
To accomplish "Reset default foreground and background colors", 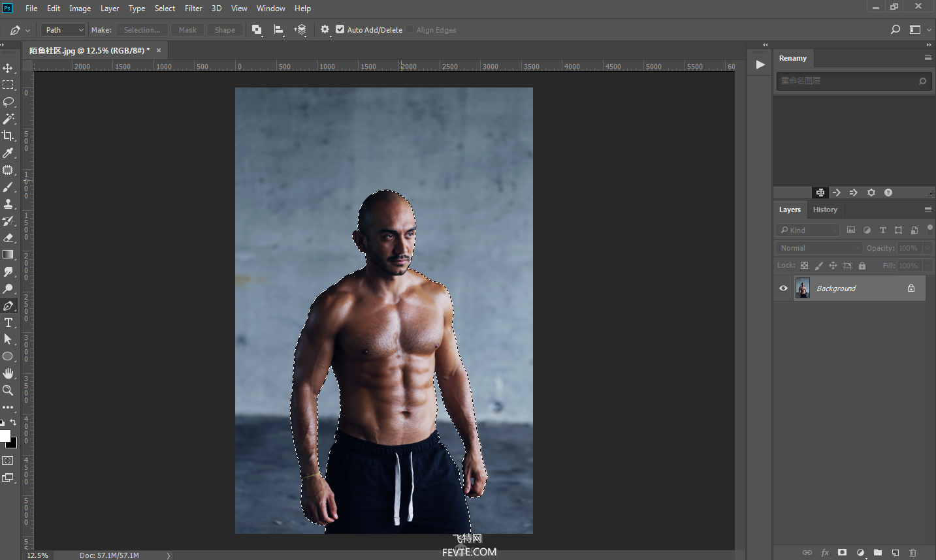I will click(3, 423).
